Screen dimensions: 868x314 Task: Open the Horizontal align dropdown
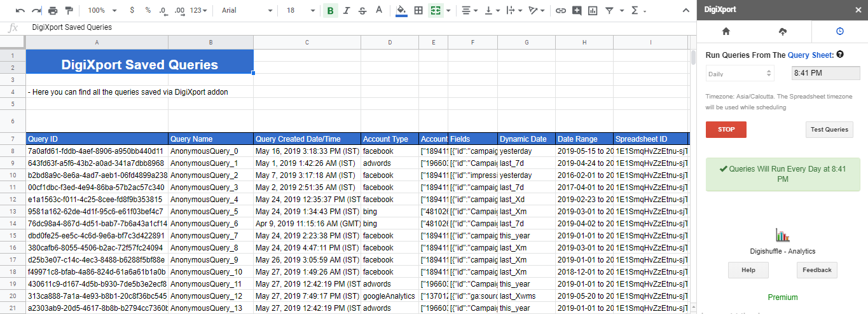pyautogui.click(x=470, y=11)
